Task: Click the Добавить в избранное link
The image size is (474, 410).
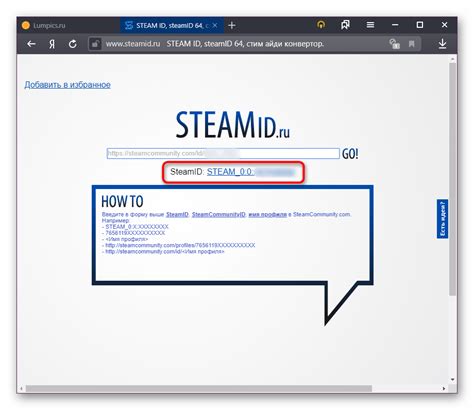Action: click(x=67, y=85)
